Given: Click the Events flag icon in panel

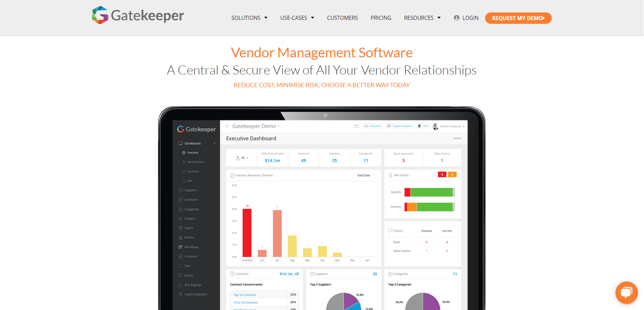Looking at the screenshot, I should (x=390, y=231).
